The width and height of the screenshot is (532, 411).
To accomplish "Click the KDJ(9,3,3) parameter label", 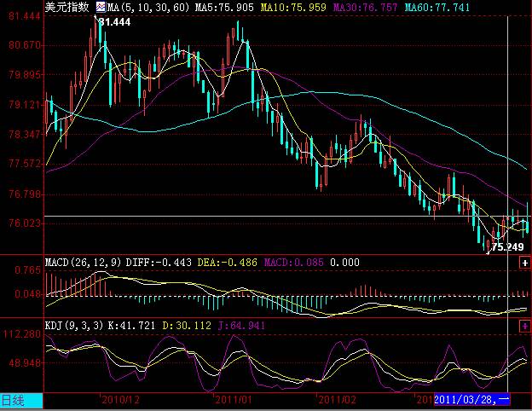I will tap(74, 326).
